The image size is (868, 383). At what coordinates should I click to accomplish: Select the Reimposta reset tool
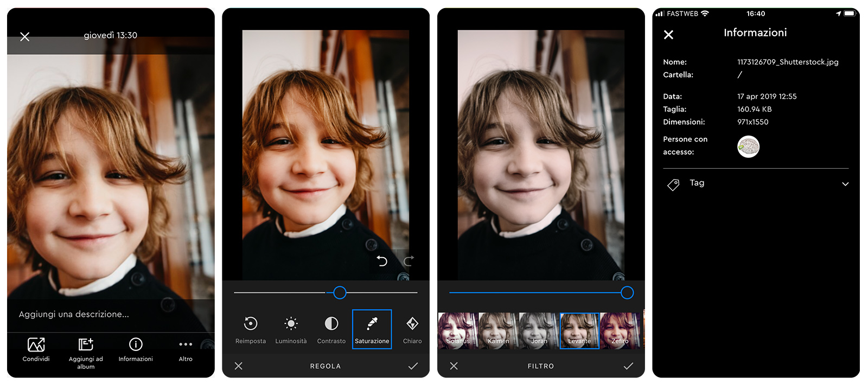point(251,329)
